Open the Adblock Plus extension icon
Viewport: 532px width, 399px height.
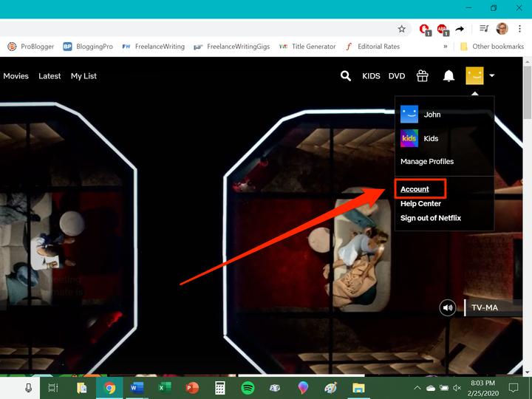tap(443, 30)
